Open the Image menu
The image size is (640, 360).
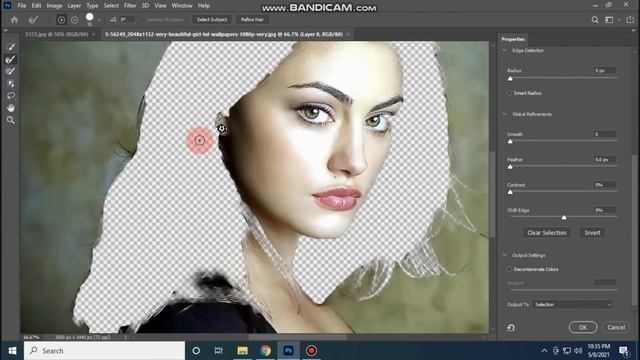[x=54, y=6]
